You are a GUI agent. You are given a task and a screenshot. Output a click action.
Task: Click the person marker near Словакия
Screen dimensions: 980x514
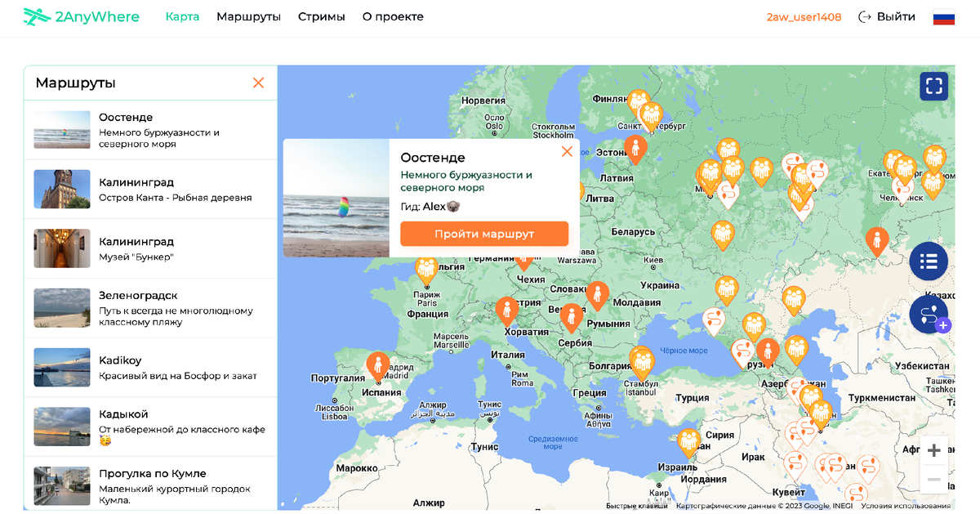pyautogui.click(x=598, y=296)
